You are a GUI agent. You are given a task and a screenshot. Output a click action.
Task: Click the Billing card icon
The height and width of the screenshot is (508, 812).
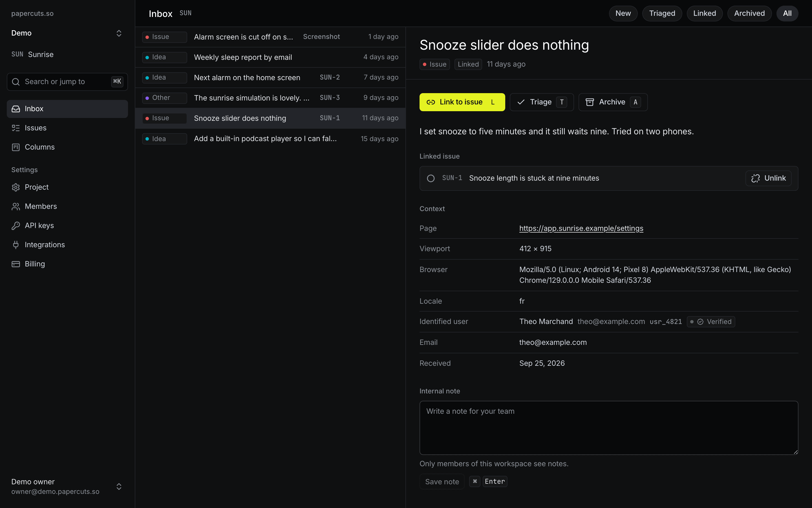pos(16,264)
